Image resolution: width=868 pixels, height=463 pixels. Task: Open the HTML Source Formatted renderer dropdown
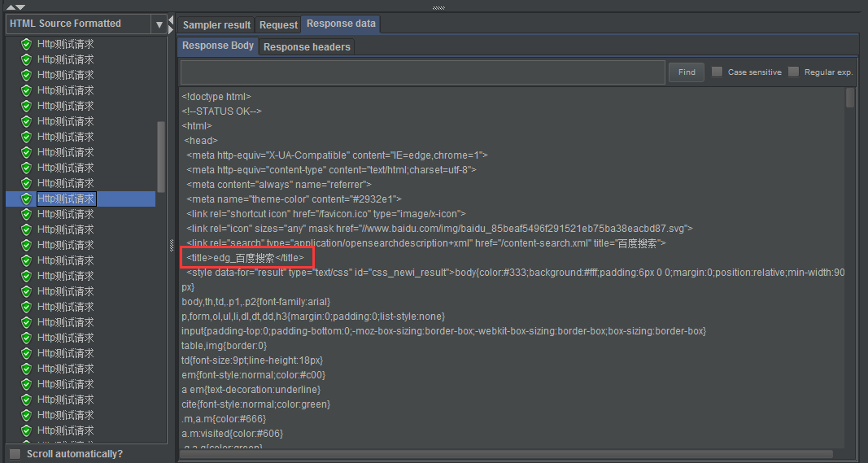pos(85,24)
